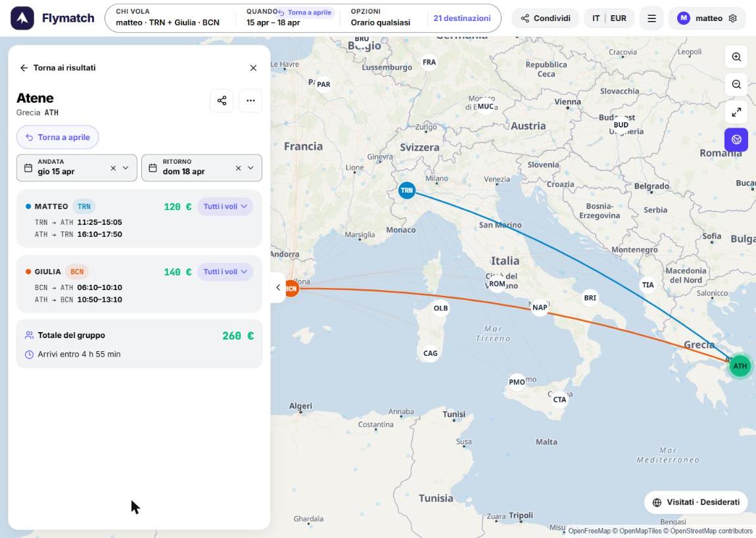This screenshot has height=538, width=756.
Task: Open the hamburger menu
Action: point(651,18)
